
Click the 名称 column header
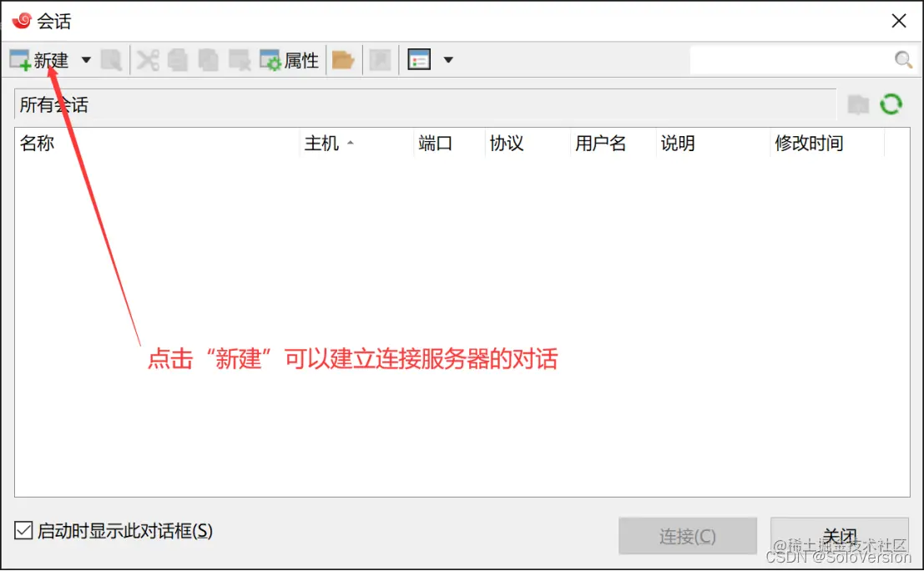37,143
